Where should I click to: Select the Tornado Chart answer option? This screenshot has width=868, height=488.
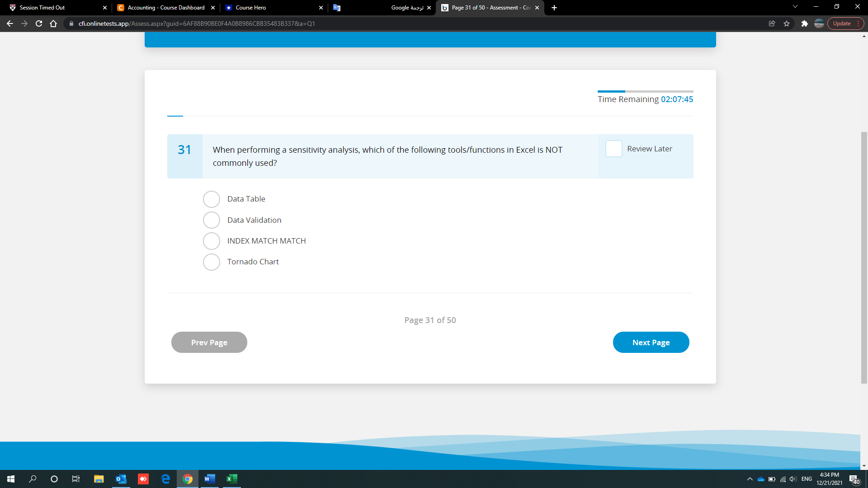(x=211, y=262)
